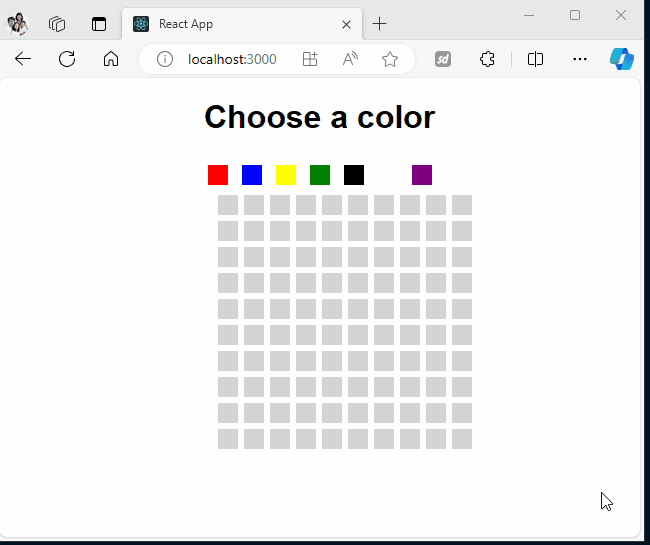Open the browser profile avatar menu
Image resolution: width=650 pixels, height=545 pixels.
[x=17, y=24]
